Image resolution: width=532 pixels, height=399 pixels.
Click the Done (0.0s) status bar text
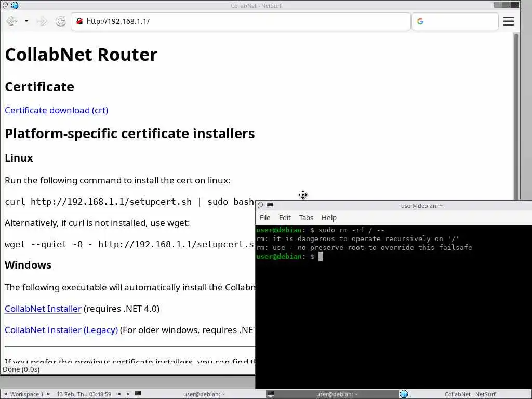21,369
